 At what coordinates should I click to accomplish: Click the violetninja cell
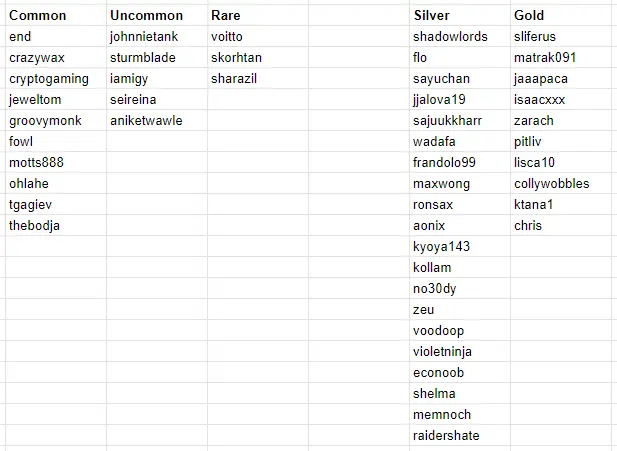pos(460,351)
